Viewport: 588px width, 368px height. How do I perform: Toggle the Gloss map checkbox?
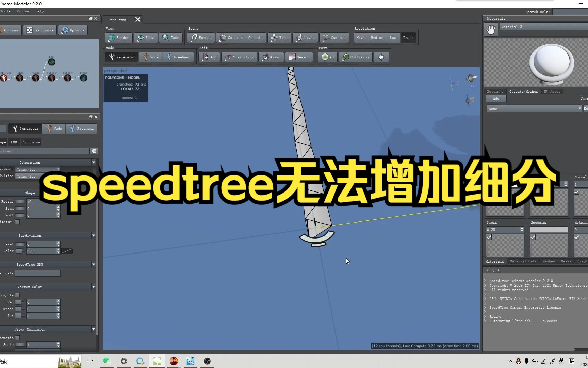[489, 237]
